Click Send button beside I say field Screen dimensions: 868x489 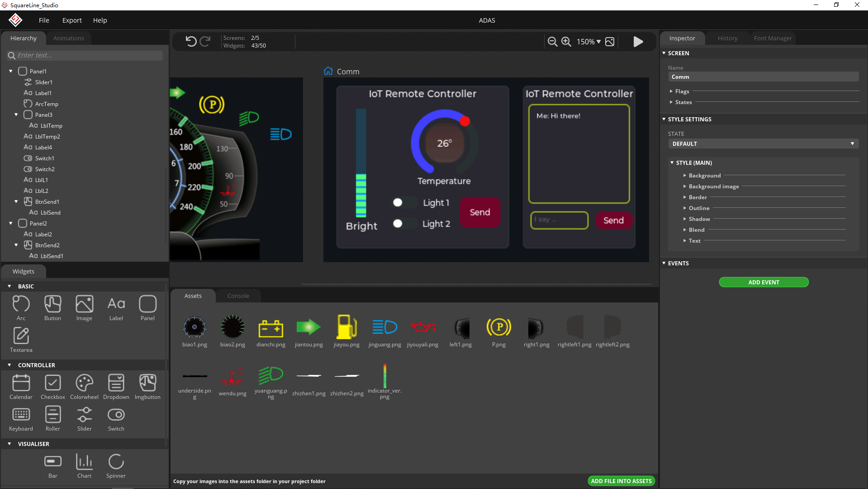[x=613, y=220]
